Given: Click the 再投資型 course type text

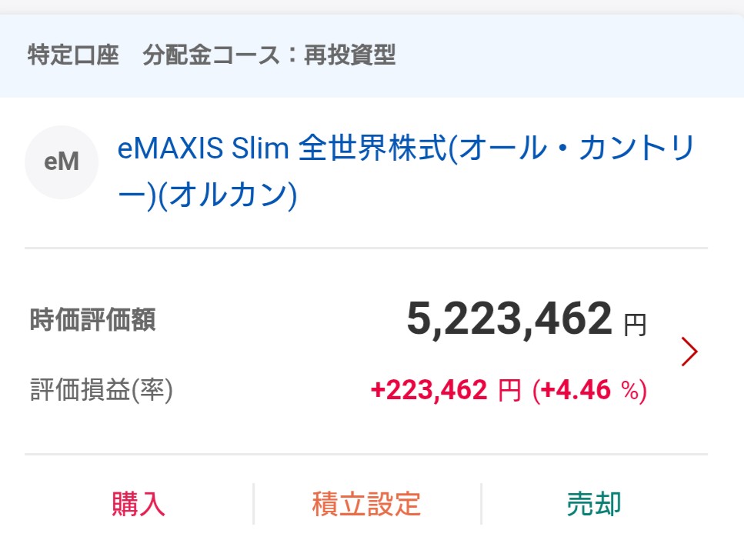Looking at the screenshot, I should (x=349, y=56).
